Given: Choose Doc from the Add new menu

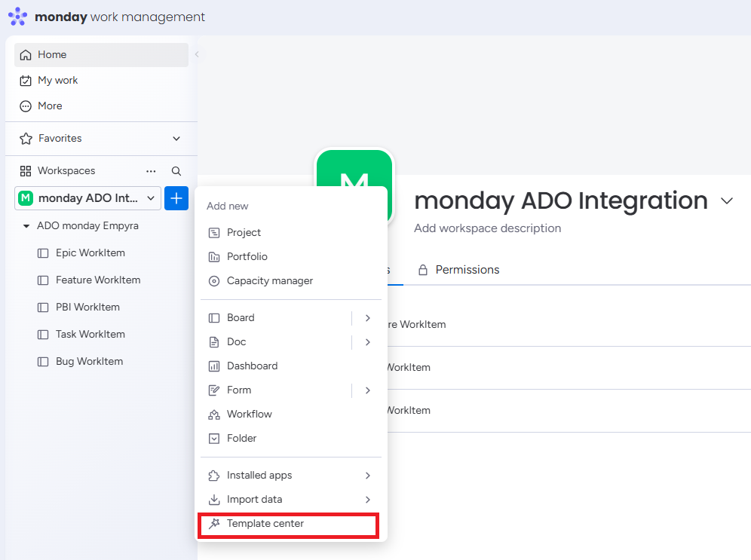Looking at the screenshot, I should click(x=275, y=341).
